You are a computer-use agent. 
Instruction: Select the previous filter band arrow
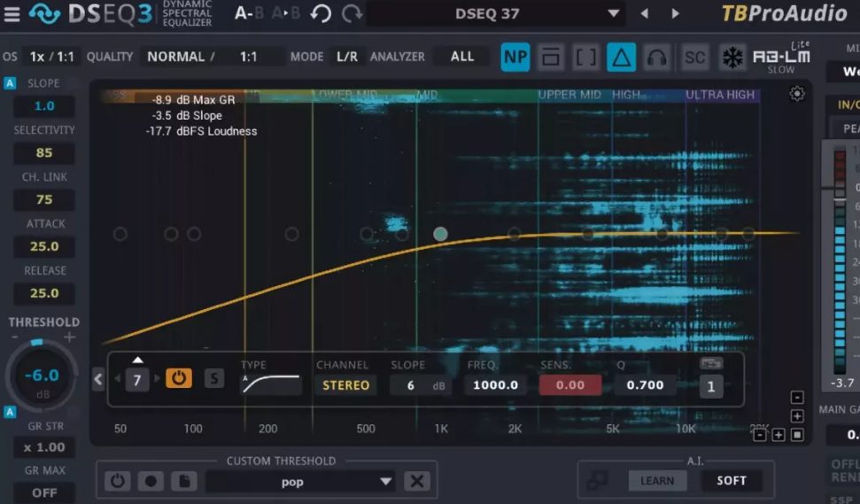coord(118,379)
